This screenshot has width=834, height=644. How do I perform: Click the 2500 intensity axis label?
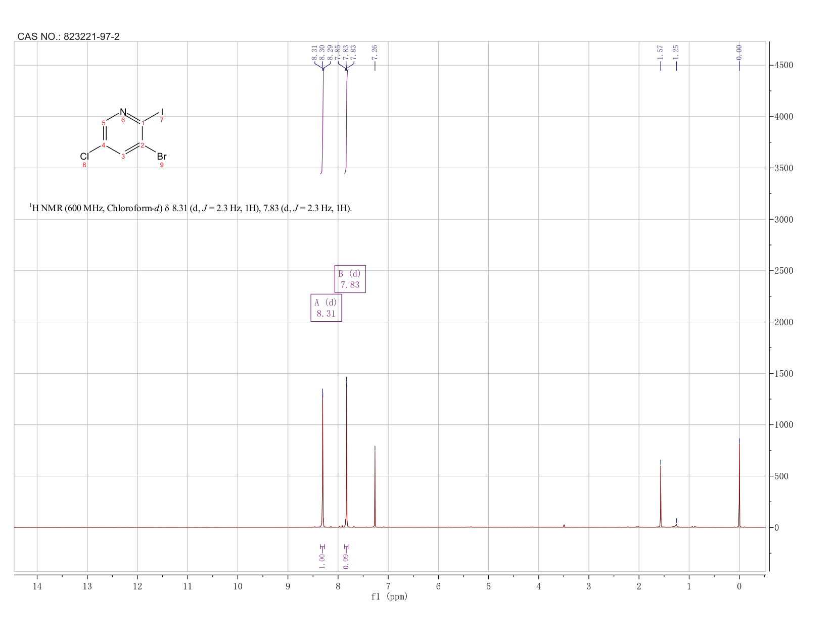(x=783, y=271)
